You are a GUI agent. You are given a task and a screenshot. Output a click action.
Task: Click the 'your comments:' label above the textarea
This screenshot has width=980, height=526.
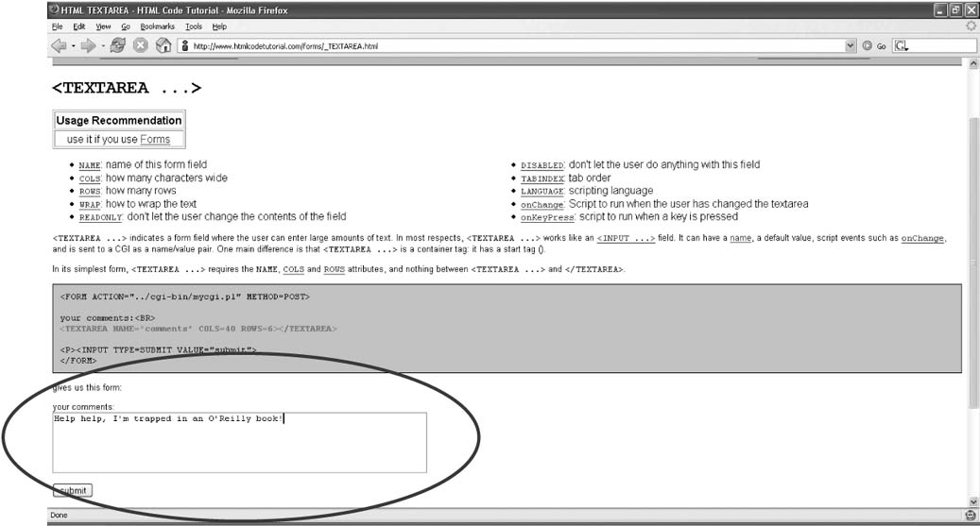[83, 407]
